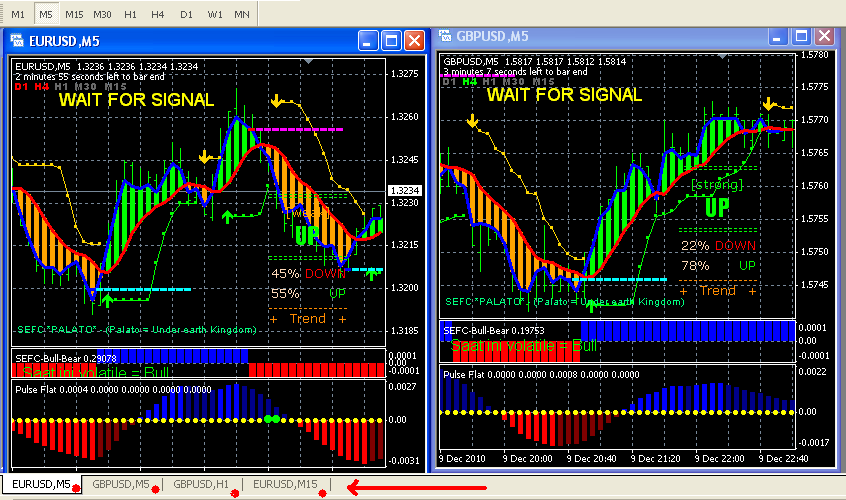
Task: Select the 55% UP label
Action: click(x=308, y=293)
